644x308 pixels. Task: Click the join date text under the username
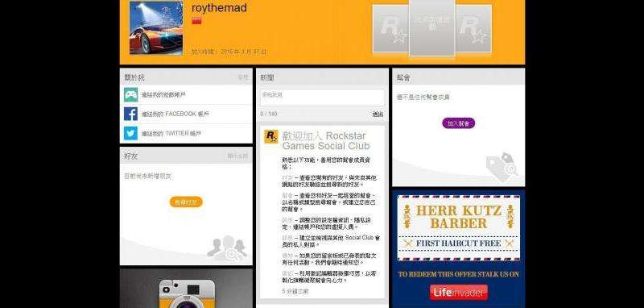point(229,52)
